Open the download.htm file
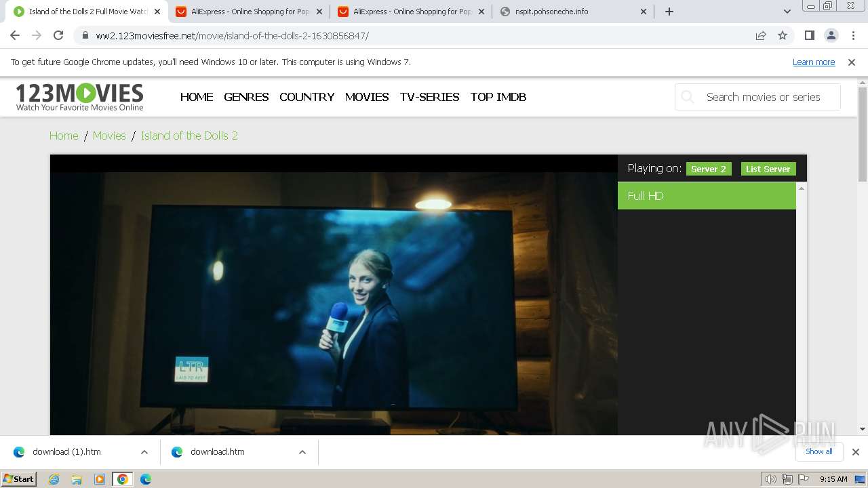 click(x=217, y=451)
